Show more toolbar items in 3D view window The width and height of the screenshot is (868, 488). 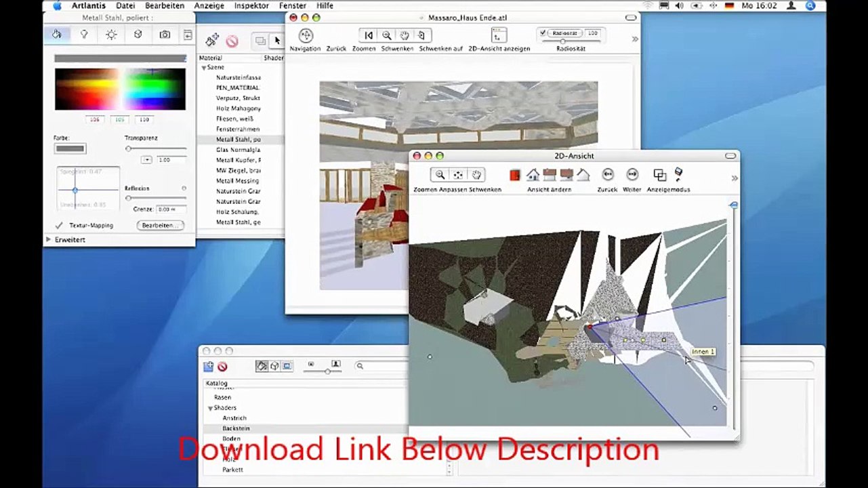[635, 39]
